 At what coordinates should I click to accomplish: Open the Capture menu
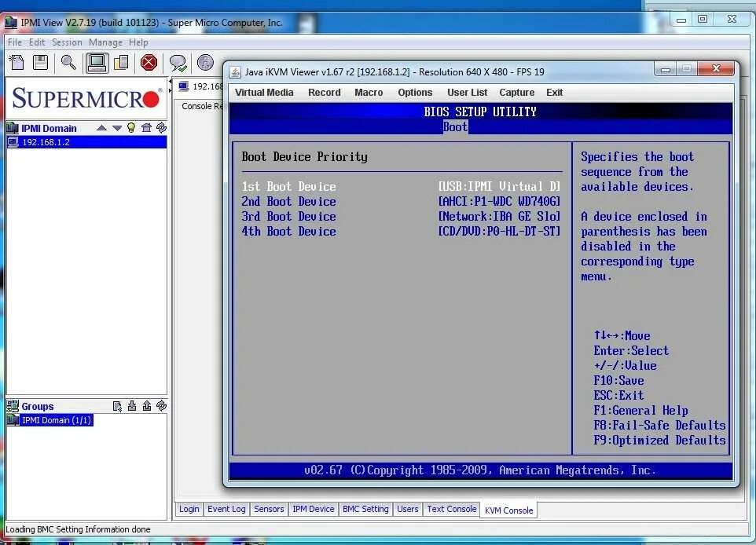(517, 93)
